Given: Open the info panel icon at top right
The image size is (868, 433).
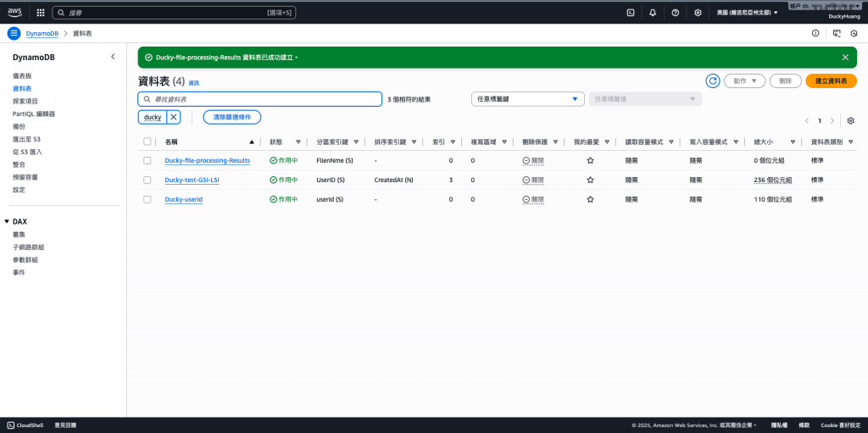Looking at the screenshot, I should (815, 33).
